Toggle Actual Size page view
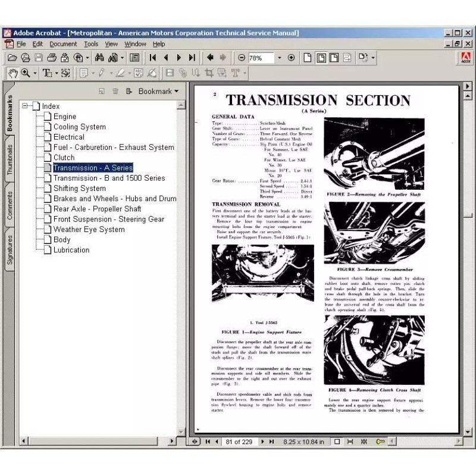Viewport: 476px width, 476px height. 308,58
